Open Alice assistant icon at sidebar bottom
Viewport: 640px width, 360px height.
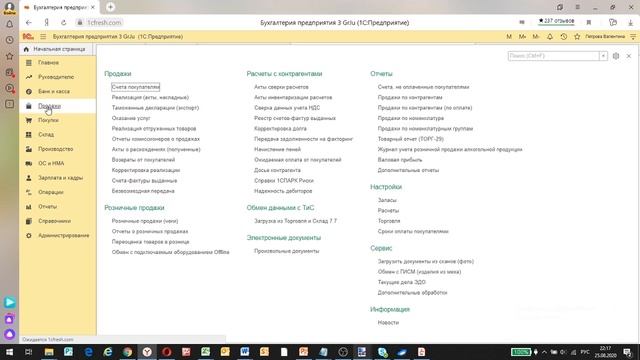9,334
